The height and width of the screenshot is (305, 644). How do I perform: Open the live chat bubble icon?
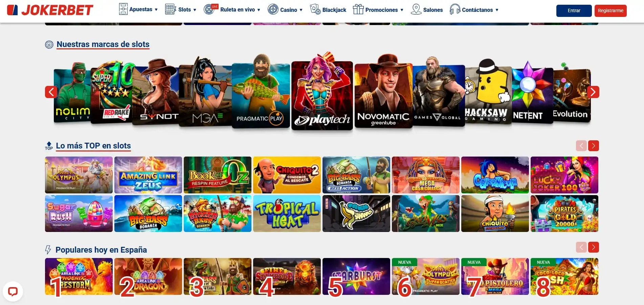(13, 291)
